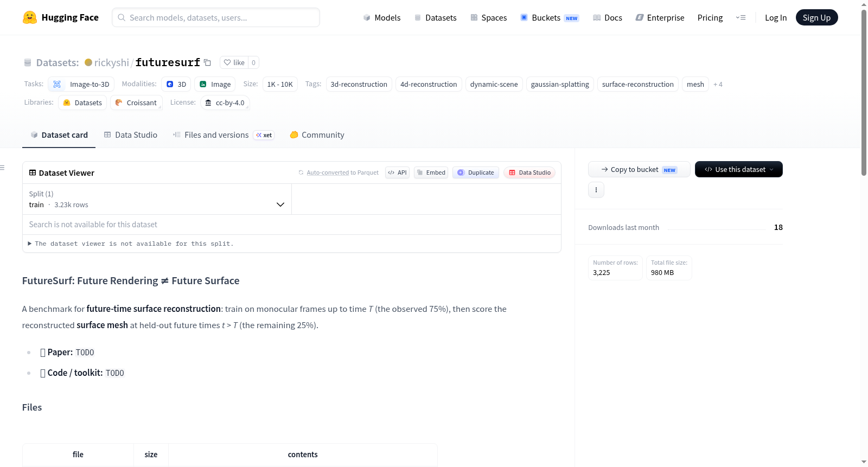The height and width of the screenshot is (467, 868).
Task: Focus the search models, datasets, users field
Action: (x=216, y=17)
